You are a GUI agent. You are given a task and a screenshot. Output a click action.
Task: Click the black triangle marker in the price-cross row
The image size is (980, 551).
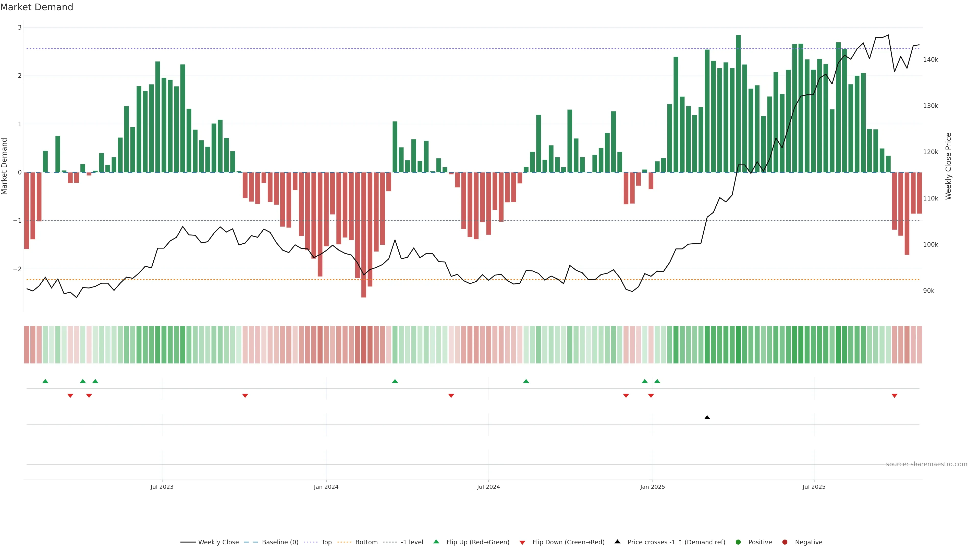click(707, 418)
